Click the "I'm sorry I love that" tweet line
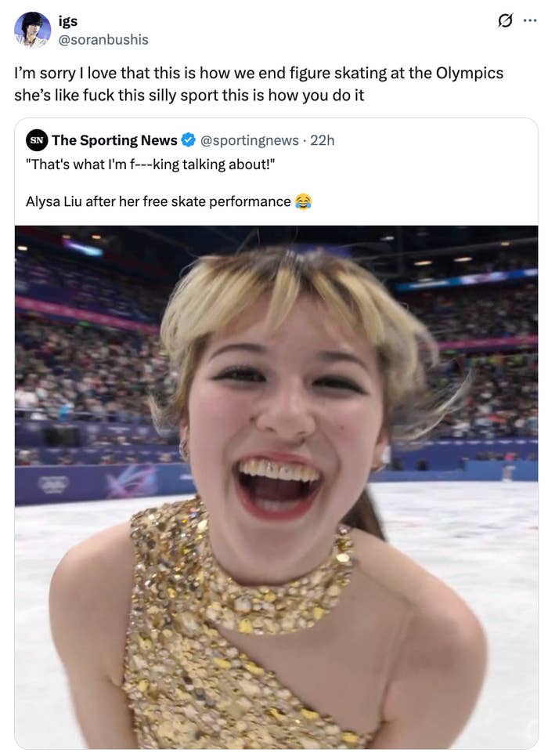Viewport: 548px width, 756px height. pyautogui.click(x=258, y=74)
